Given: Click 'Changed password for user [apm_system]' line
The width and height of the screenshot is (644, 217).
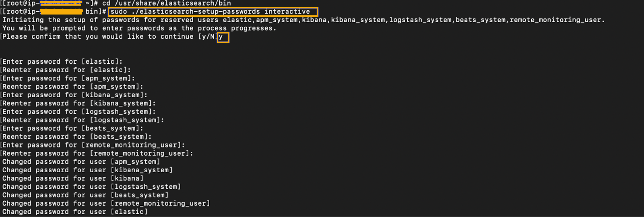Looking at the screenshot, I should (x=81, y=162).
